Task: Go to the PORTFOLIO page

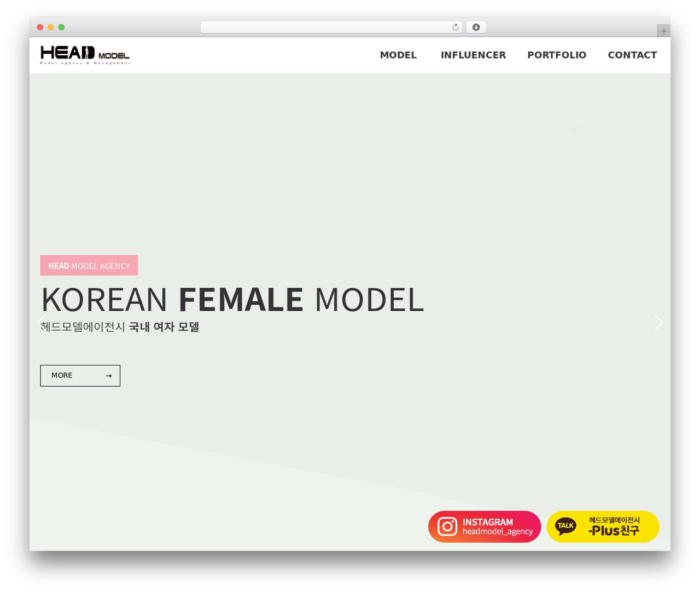Action: point(557,55)
